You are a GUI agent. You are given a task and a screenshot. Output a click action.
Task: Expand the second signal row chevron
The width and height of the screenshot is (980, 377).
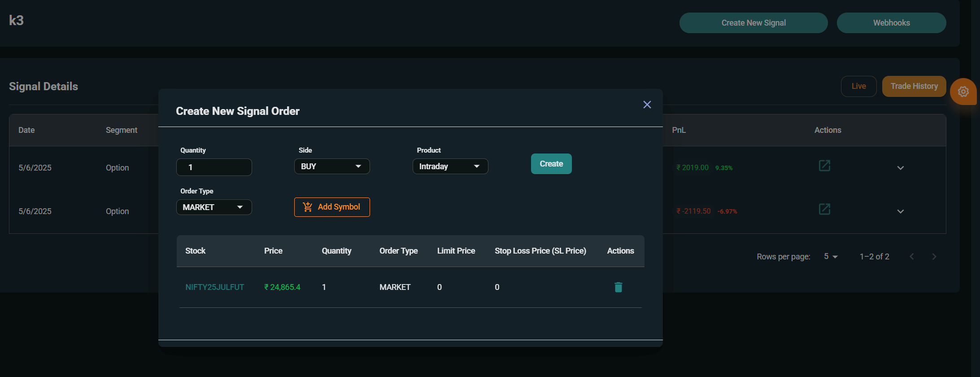pos(900,211)
